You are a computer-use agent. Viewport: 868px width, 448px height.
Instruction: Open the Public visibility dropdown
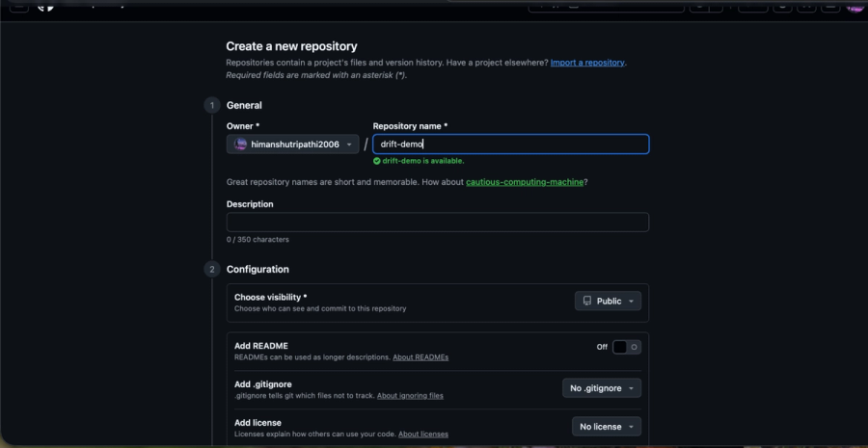608,301
